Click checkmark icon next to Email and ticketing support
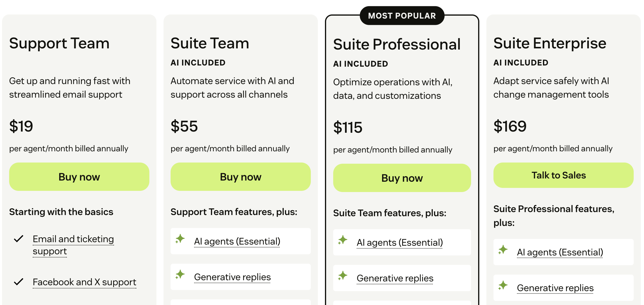Screen dimensions: 644x305 click(x=19, y=239)
